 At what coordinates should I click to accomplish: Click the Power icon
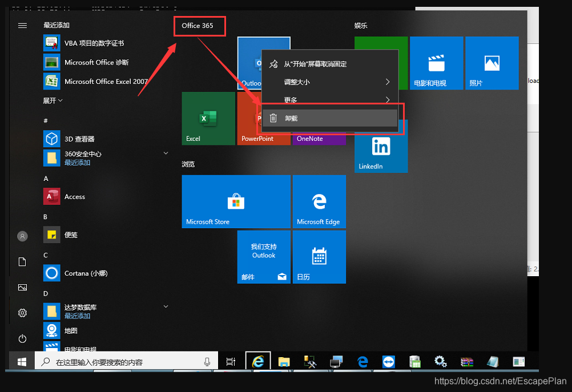point(22,338)
